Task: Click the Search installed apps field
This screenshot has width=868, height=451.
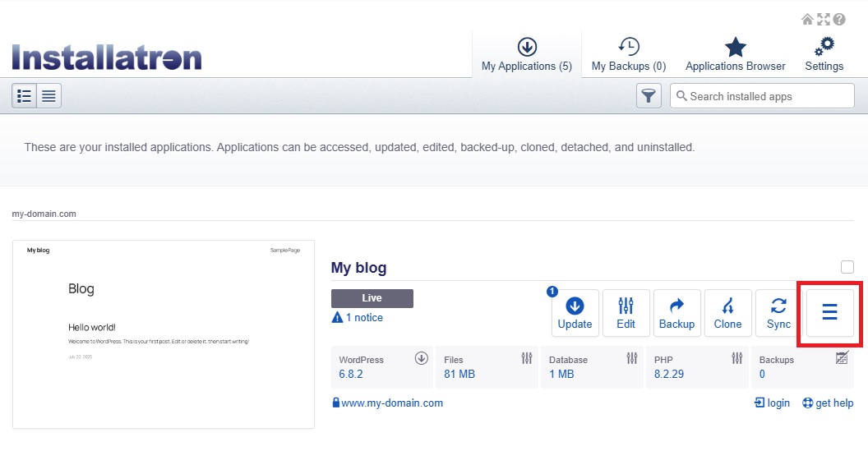Action: [x=762, y=96]
